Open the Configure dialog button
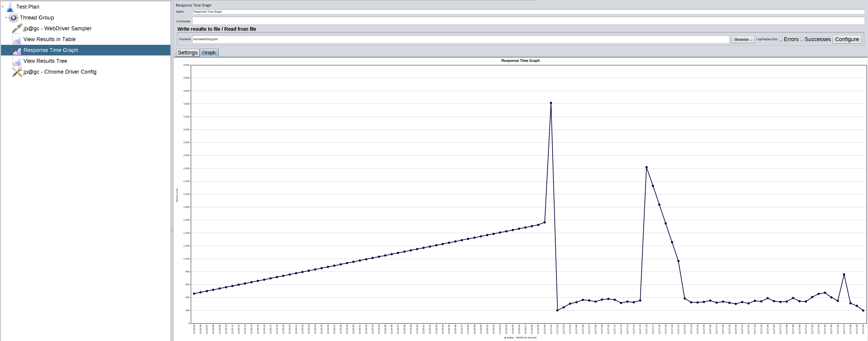The height and width of the screenshot is (341, 868). tap(847, 39)
